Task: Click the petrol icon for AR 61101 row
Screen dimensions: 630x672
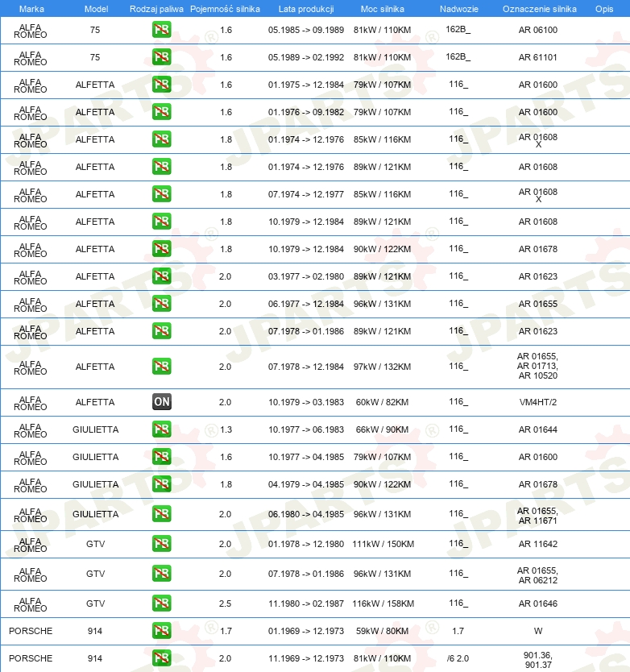Action: (162, 57)
